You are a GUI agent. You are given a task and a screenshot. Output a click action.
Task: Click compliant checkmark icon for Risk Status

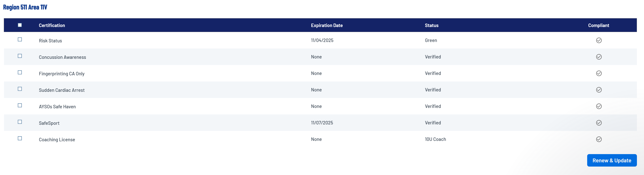click(598, 40)
